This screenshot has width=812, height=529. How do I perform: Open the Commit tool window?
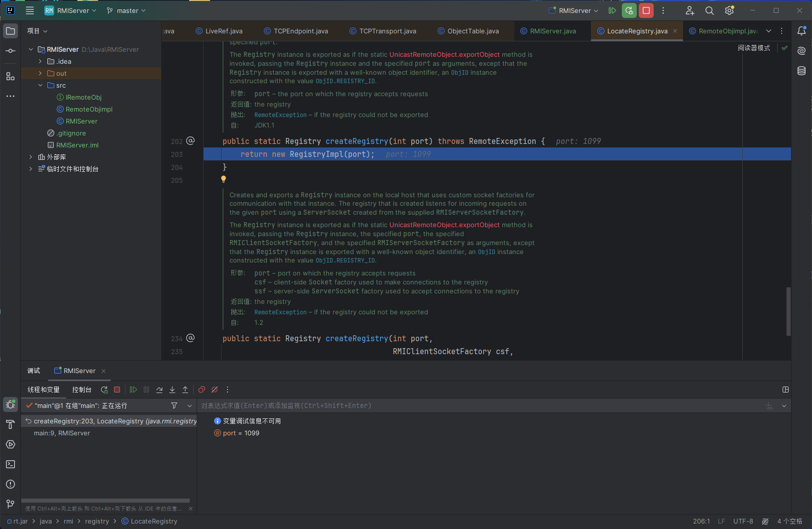point(10,51)
